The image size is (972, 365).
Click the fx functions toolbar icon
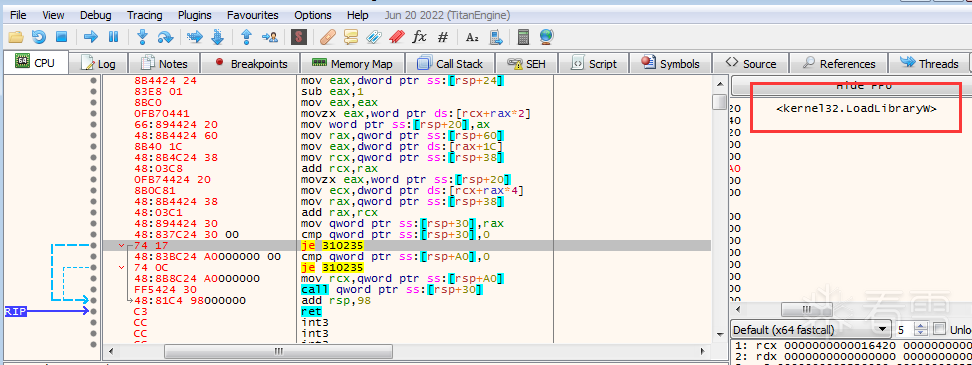click(x=419, y=37)
